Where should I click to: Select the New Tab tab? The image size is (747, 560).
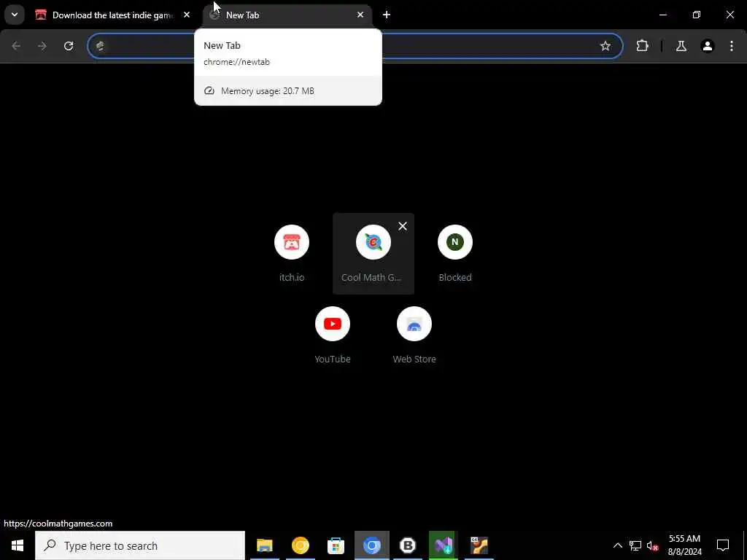(x=287, y=15)
